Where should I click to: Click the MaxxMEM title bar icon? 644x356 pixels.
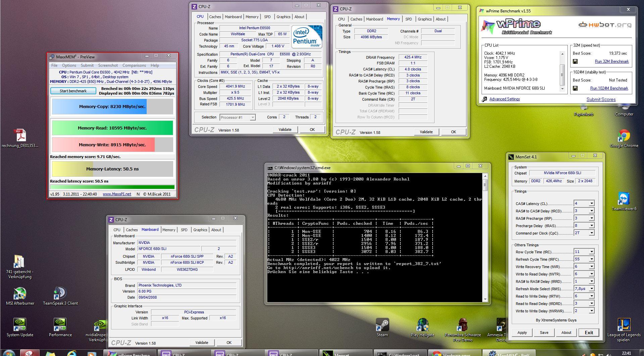tap(52, 57)
